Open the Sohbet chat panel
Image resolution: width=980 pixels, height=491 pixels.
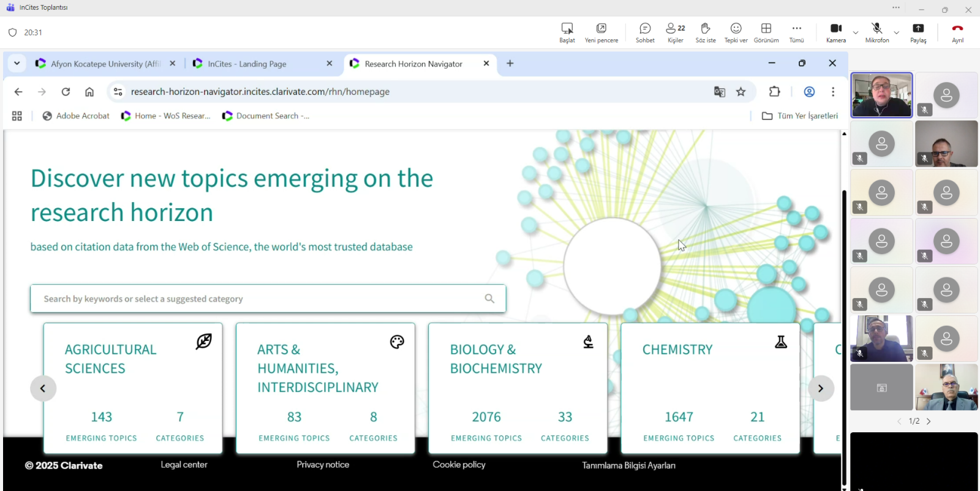644,32
